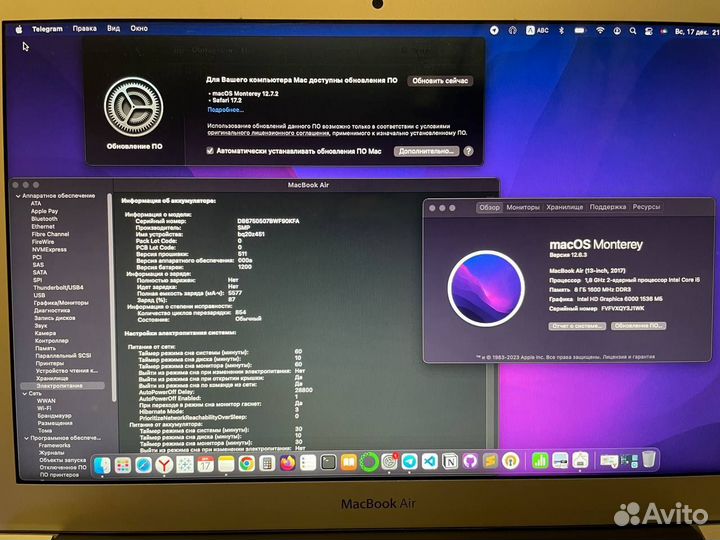
Task: Launch Google Chrome from the Dock
Action: coord(247,464)
